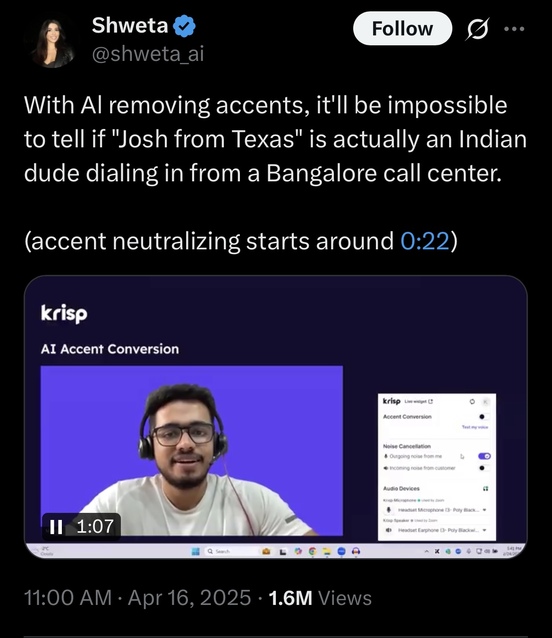The image size is (552, 638).
Task: Open the three-dot more options menu
Action: click(x=514, y=29)
